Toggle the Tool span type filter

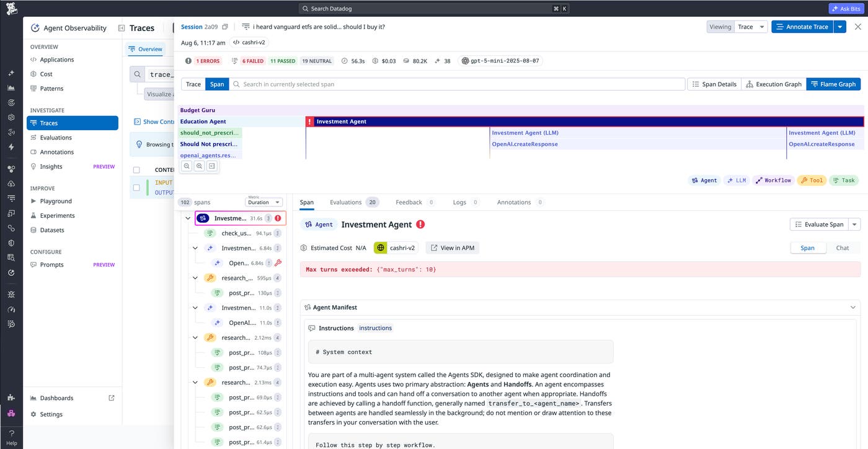click(811, 180)
